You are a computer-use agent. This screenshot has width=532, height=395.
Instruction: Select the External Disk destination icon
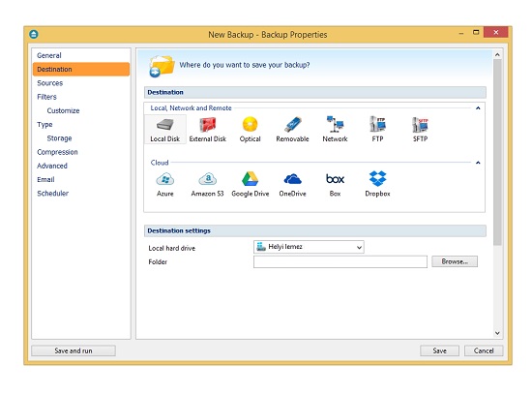[x=207, y=129]
